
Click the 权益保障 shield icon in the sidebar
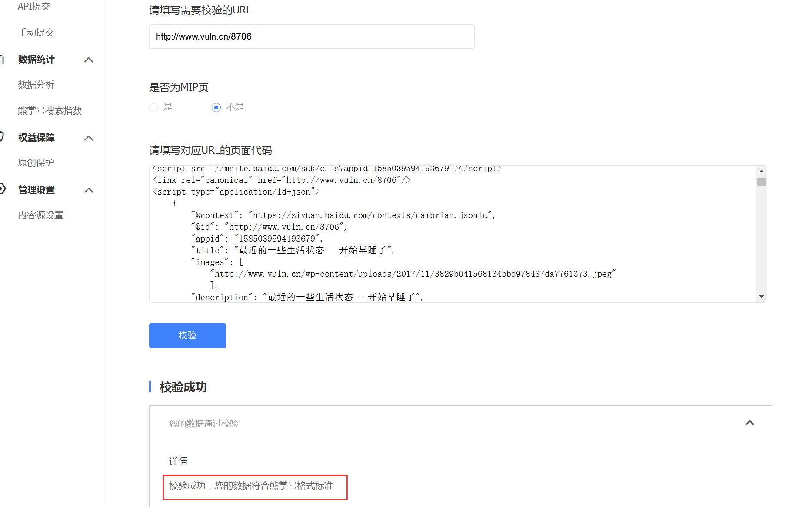2,136
